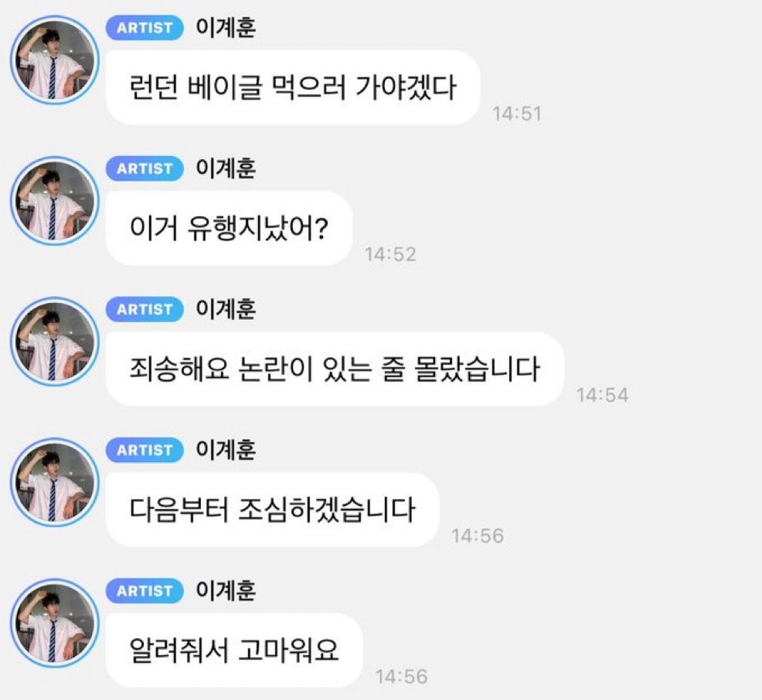Select message bubble 알려줘서 고마워요
762x700 pixels.
pos(234,650)
